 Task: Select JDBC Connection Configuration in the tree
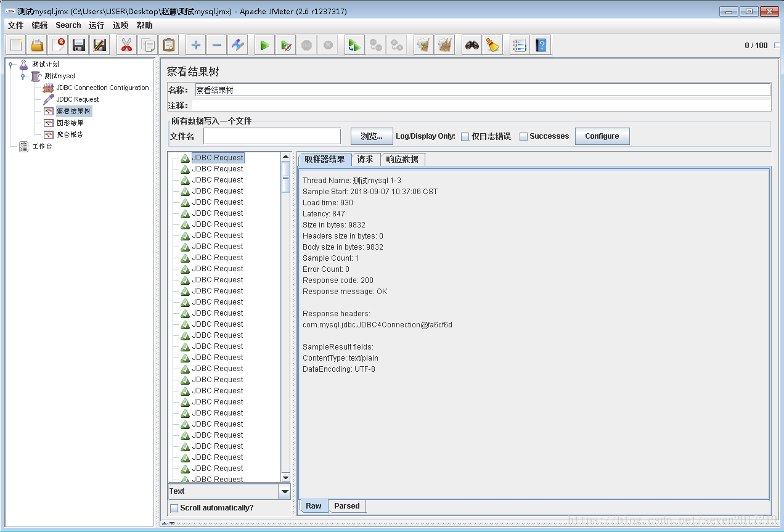(102, 88)
